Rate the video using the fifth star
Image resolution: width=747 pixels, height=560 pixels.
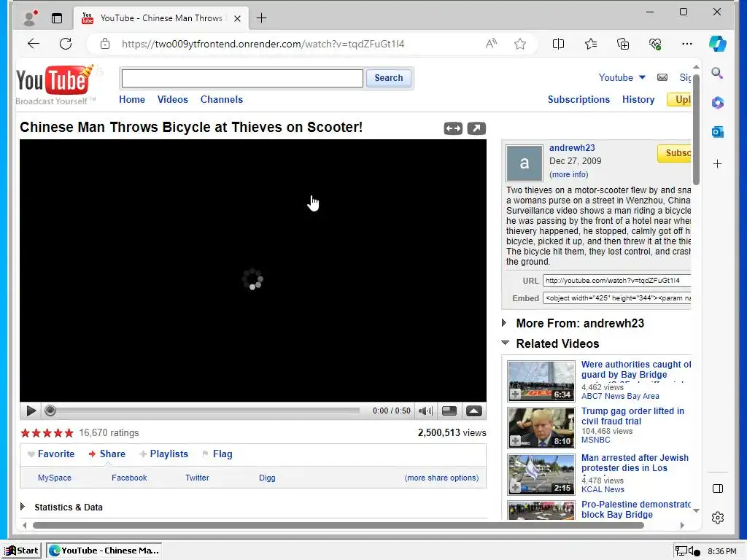(69, 433)
